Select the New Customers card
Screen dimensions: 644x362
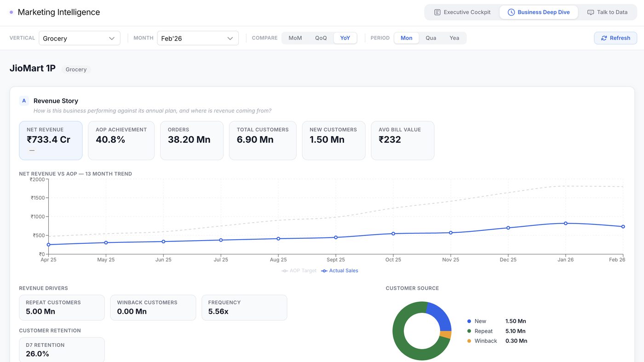click(333, 141)
